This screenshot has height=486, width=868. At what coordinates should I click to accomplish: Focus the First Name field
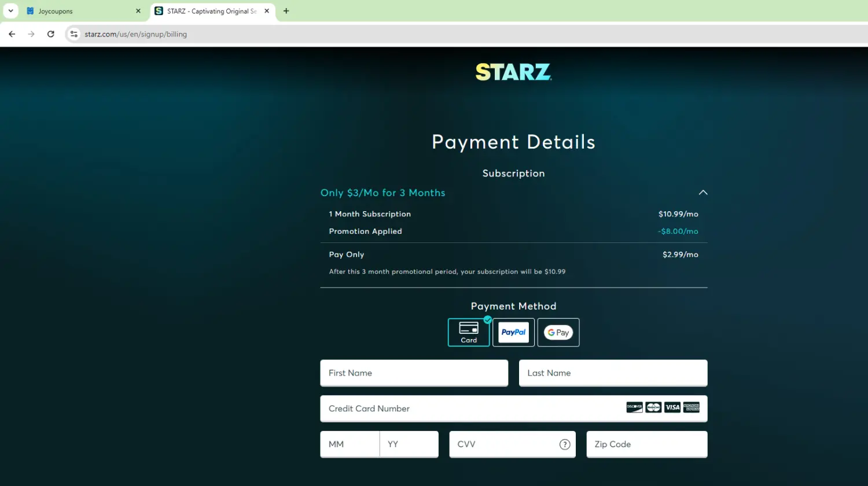click(x=414, y=373)
